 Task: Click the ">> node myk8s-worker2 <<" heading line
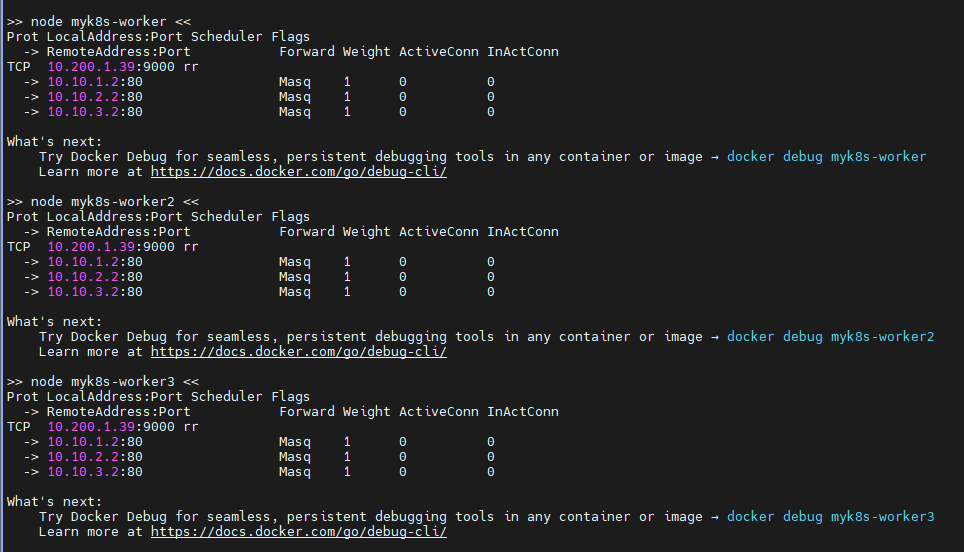point(102,201)
